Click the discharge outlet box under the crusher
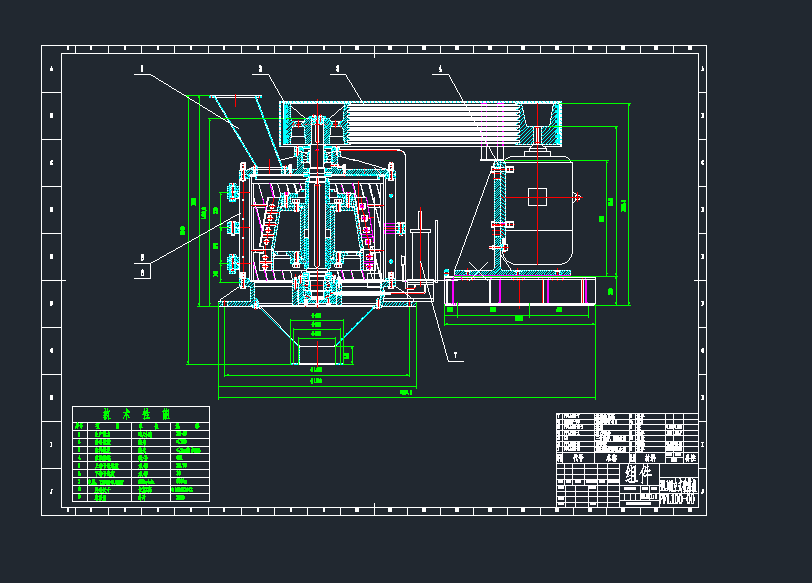Screen dimensions: 812x583 pyautogui.click(x=319, y=351)
